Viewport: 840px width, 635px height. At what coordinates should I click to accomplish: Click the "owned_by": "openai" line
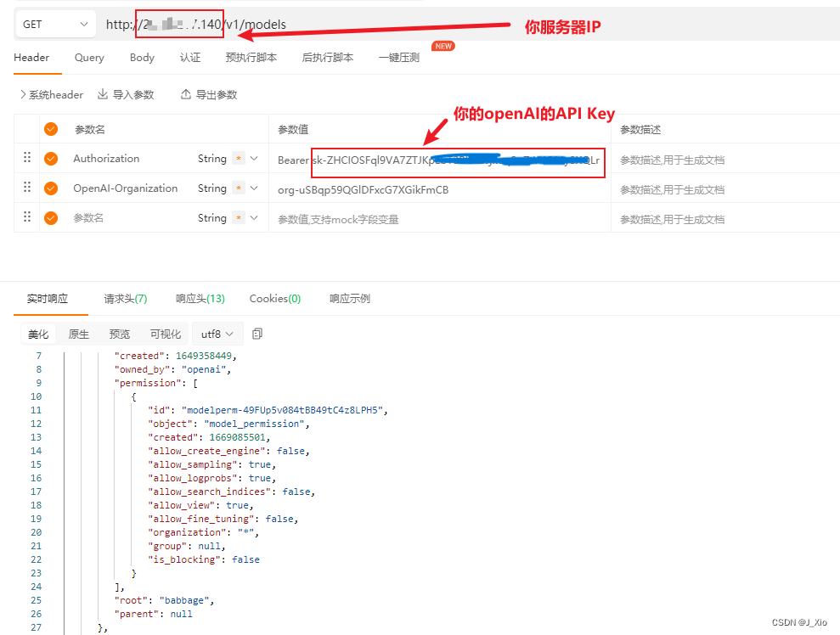coord(172,369)
